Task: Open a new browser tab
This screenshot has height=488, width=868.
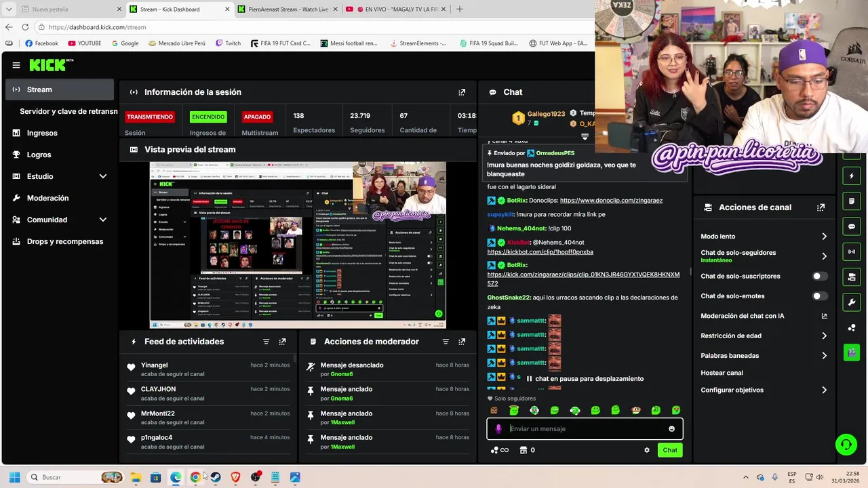Action: pos(460,9)
